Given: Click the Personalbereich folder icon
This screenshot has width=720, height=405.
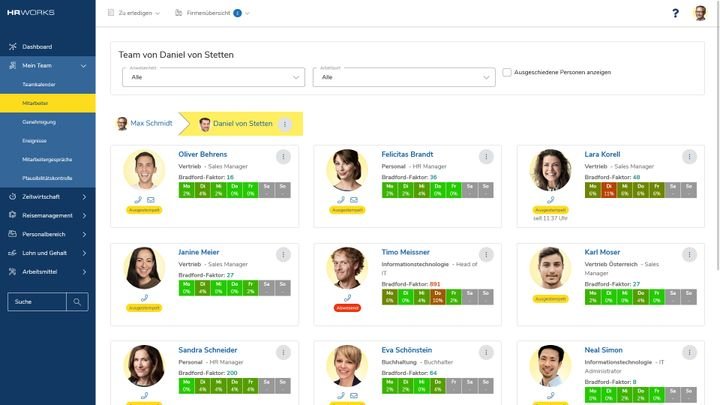Looking at the screenshot, I should point(12,234).
